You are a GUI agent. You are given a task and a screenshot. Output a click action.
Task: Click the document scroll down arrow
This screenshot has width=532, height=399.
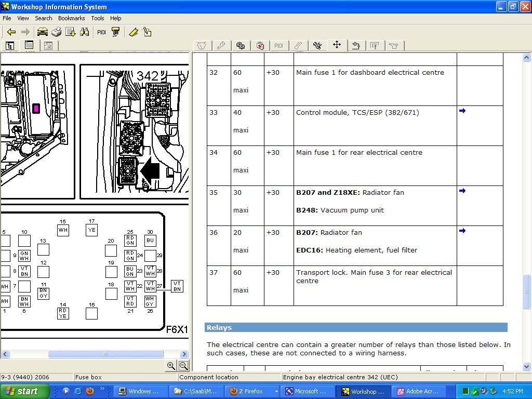(526, 366)
